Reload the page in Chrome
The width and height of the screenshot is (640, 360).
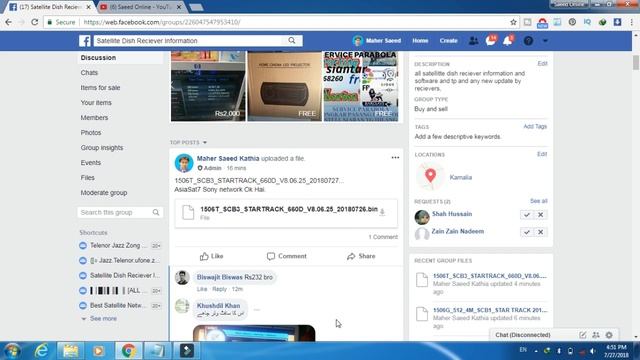35,22
